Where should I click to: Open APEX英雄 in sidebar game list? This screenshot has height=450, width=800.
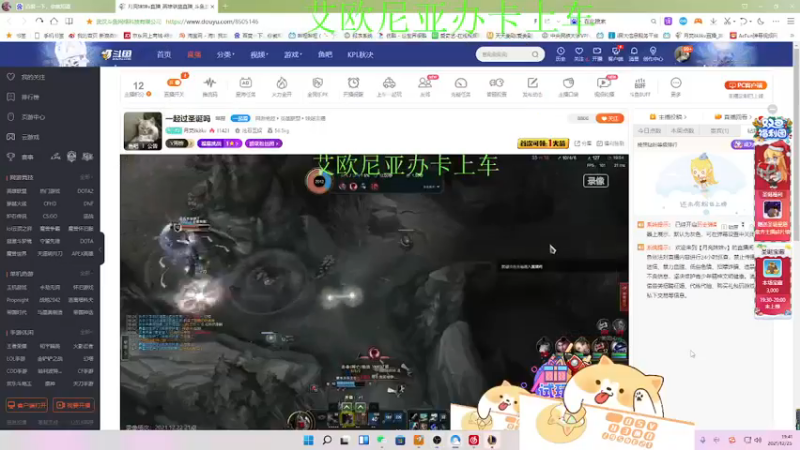pyautogui.click(x=82, y=254)
